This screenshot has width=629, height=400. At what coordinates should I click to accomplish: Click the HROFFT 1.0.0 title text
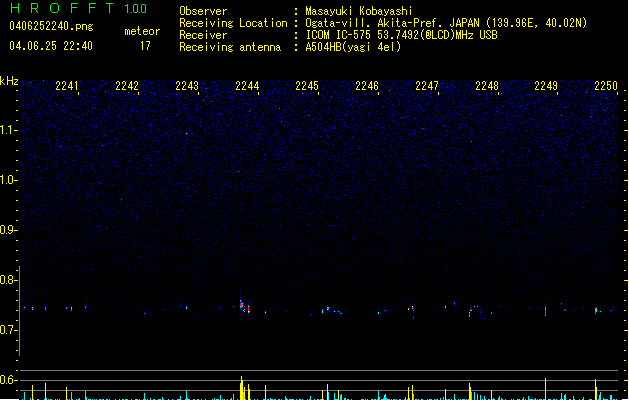78,8
